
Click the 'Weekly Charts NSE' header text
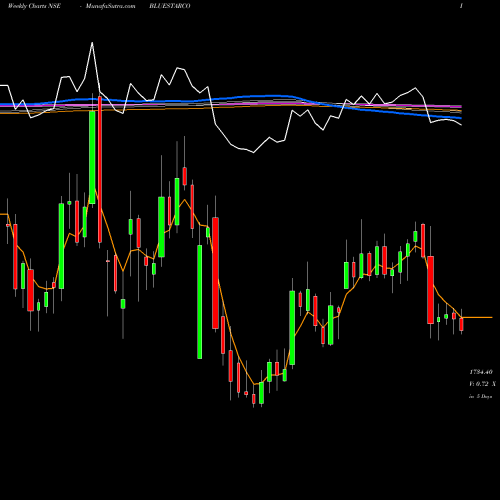point(34,6)
